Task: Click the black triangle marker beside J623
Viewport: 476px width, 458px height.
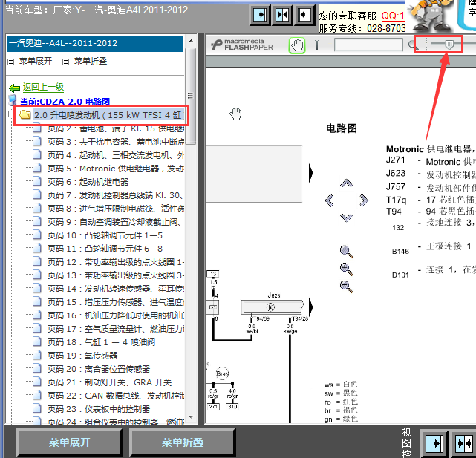Action: [311, 306]
